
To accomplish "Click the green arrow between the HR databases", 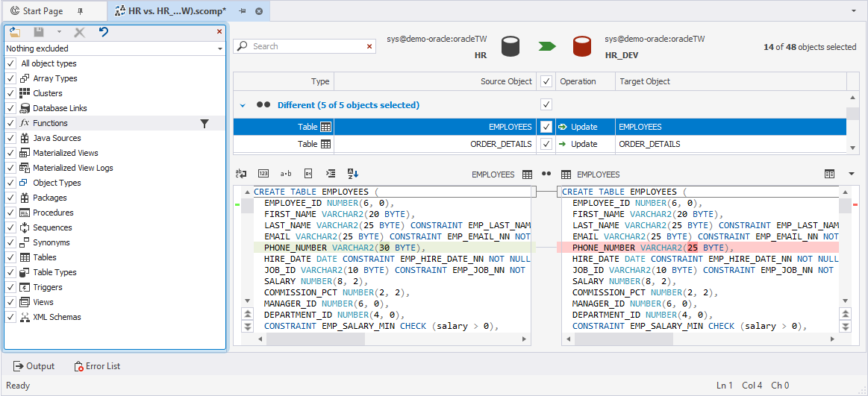I will click(547, 47).
